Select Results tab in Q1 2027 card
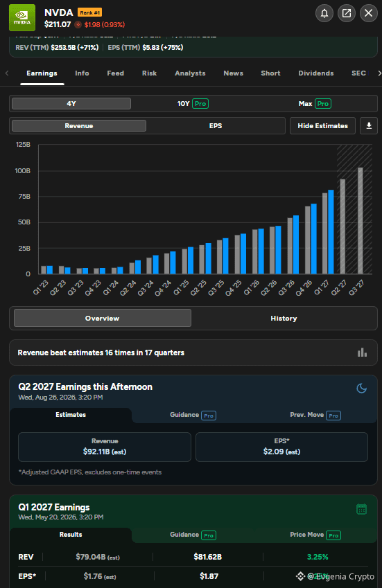Image resolution: width=382 pixels, height=588 pixels. 71,535
